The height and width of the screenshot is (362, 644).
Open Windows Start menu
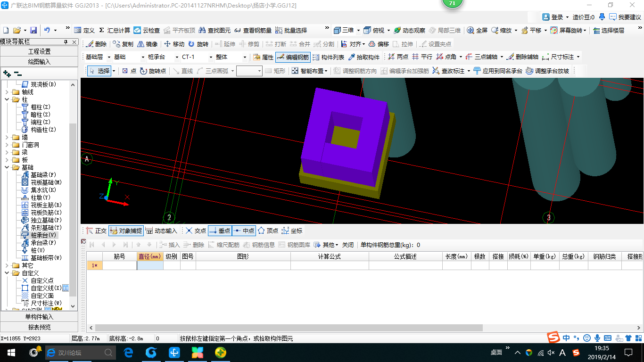(11, 353)
